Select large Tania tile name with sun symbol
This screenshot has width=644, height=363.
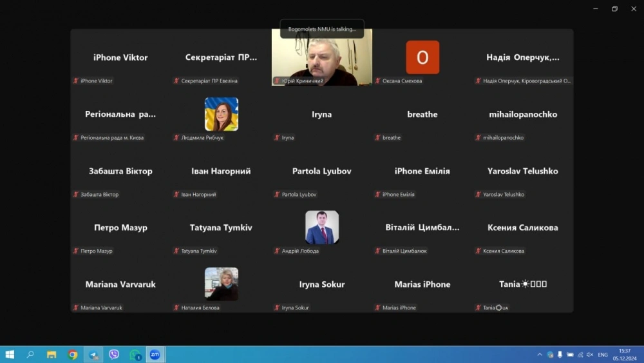(x=523, y=284)
